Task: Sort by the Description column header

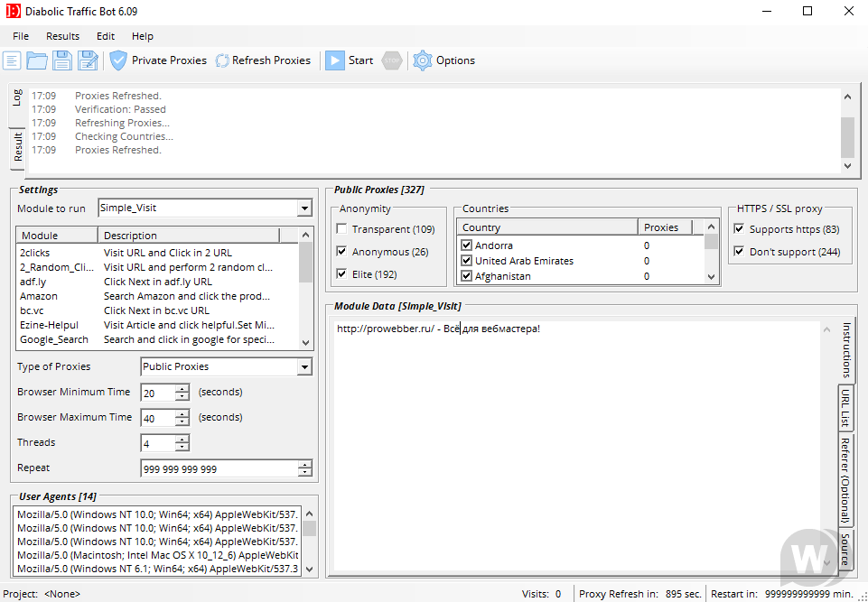Action: [x=189, y=236]
